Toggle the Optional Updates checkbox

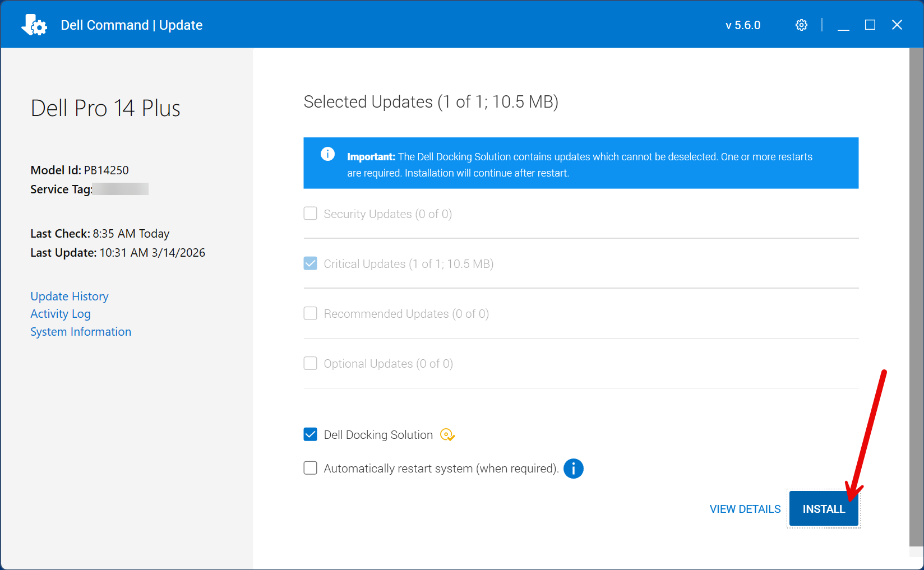[x=310, y=364]
